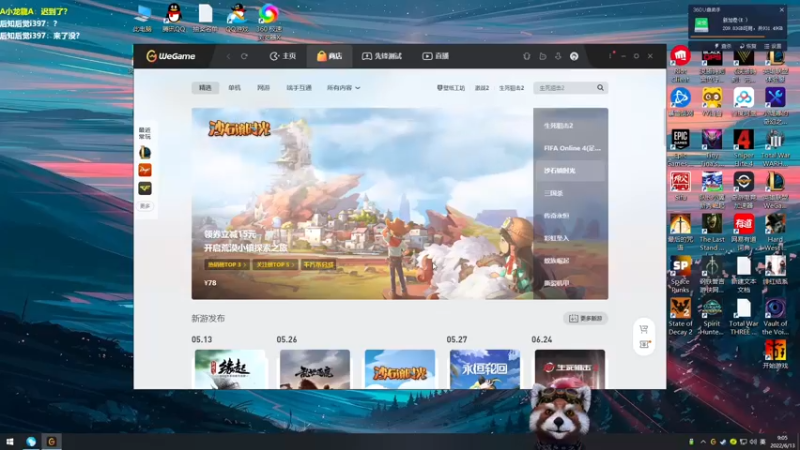800x450 pixels.
Task: Click the 激战2 quick link
Action: 482,88
